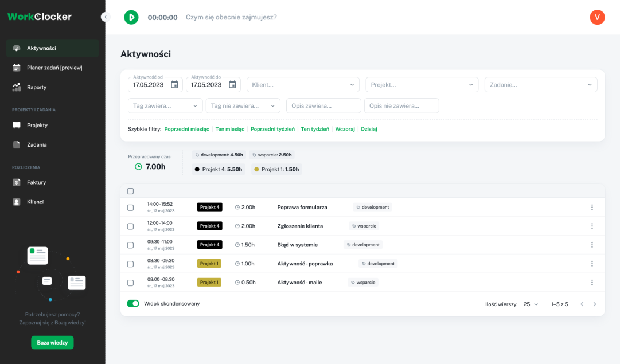The height and width of the screenshot is (364, 620).
Task: Disable the Widok skondensowany toggle
Action: pos(133,303)
